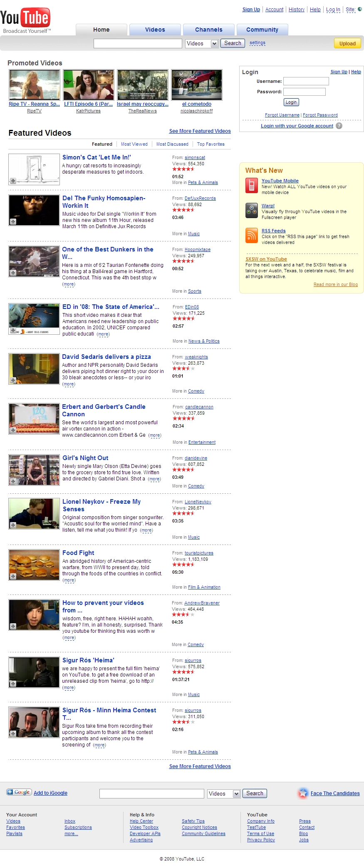Image resolution: width=364 pixels, height=868 pixels.
Task: Click plus icon on David Sedaris thumbnail
Action: pyautogui.click(x=13, y=380)
